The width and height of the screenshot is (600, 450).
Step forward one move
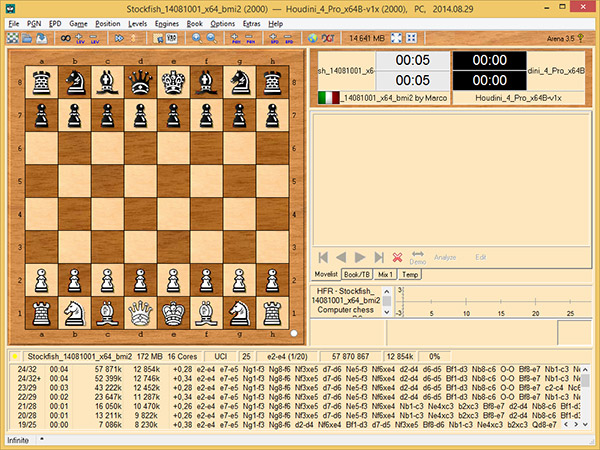click(x=360, y=257)
